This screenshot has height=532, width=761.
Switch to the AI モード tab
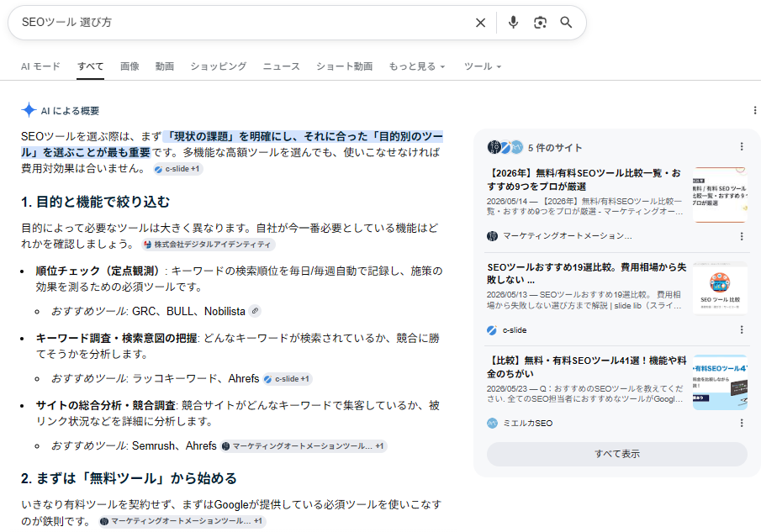[x=40, y=66]
